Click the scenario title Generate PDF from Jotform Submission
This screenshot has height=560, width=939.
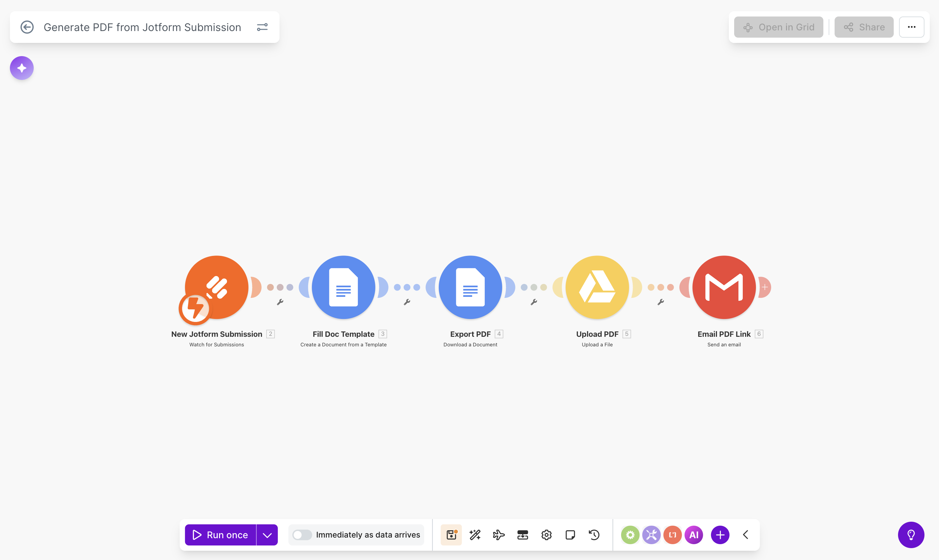click(142, 27)
